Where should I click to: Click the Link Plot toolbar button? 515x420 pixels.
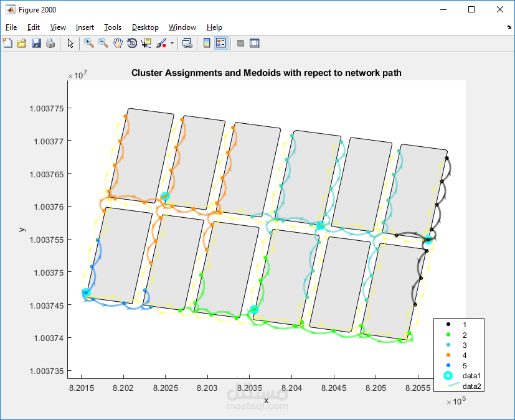click(x=187, y=43)
